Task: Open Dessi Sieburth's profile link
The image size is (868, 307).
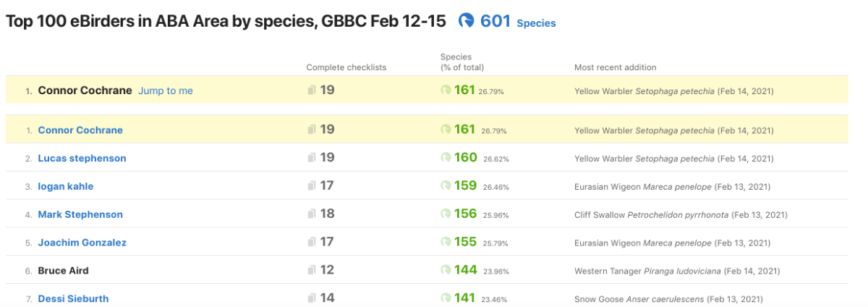Action: tap(73, 299)
